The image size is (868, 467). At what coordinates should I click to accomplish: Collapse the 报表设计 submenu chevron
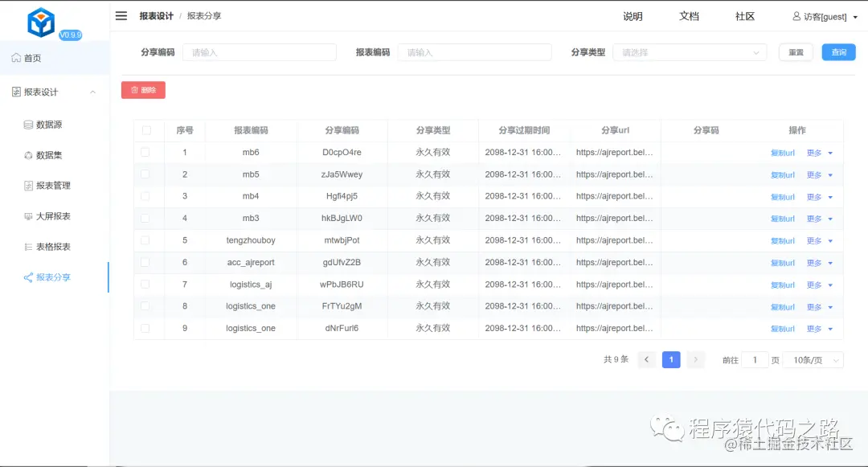point(93,92)
